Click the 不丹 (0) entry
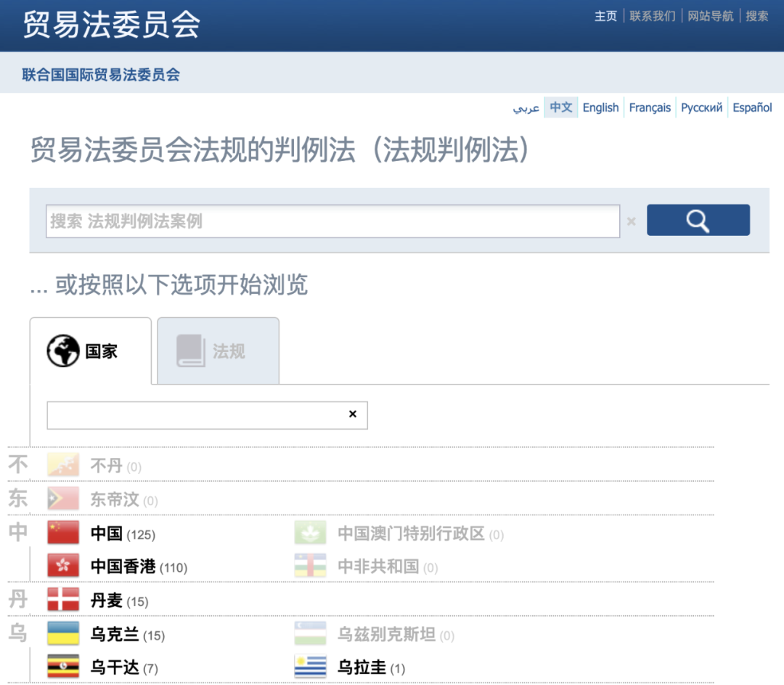This screenshot has width=784, height=685. [x=116, y=466]
